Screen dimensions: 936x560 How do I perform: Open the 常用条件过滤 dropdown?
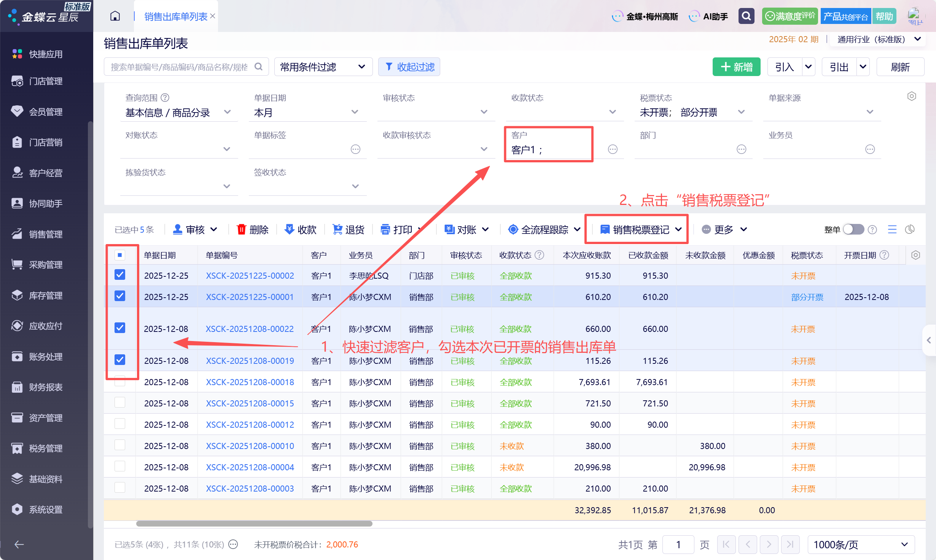click(323, 67)
